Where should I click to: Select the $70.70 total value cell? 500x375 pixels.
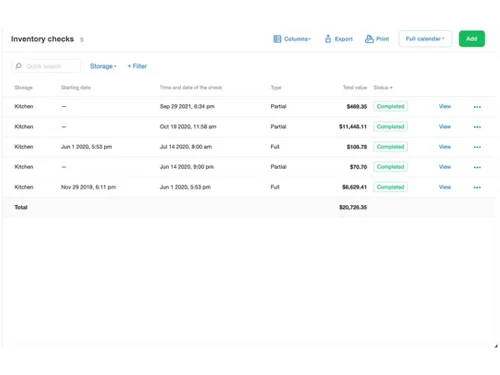tap(358, 167)
